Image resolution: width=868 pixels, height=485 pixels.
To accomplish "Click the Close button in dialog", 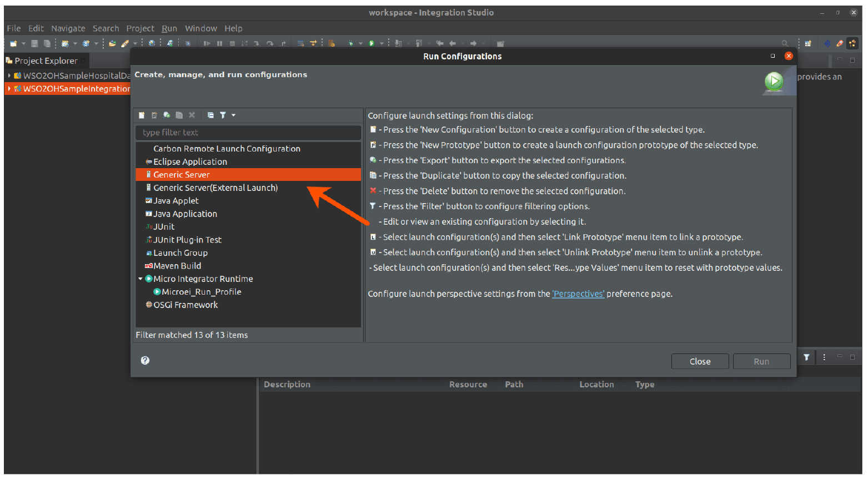I will (700, 361).
